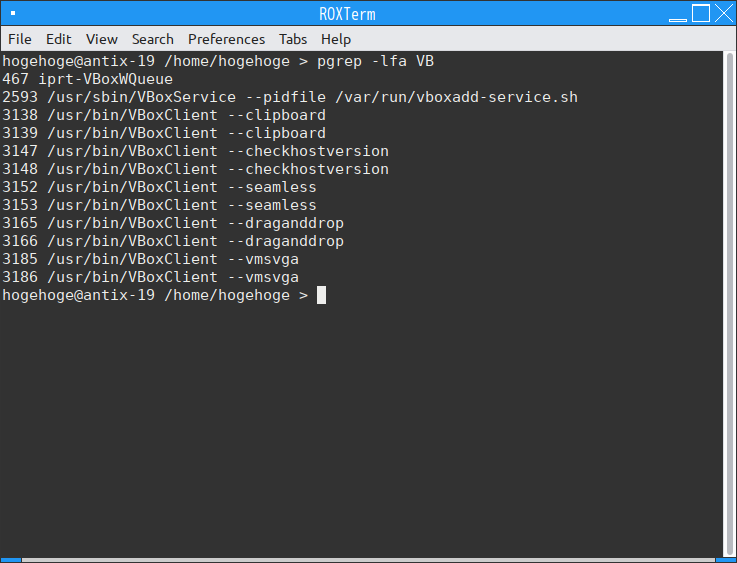This screenshot has height=563, width=737.
Task: Click the 3153 VBoxClient --seamless line
Action: click(159, 205)
